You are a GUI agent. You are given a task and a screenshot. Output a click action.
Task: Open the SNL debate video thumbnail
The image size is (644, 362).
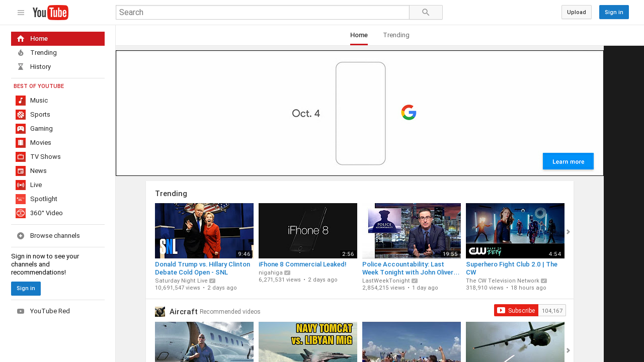204,231
